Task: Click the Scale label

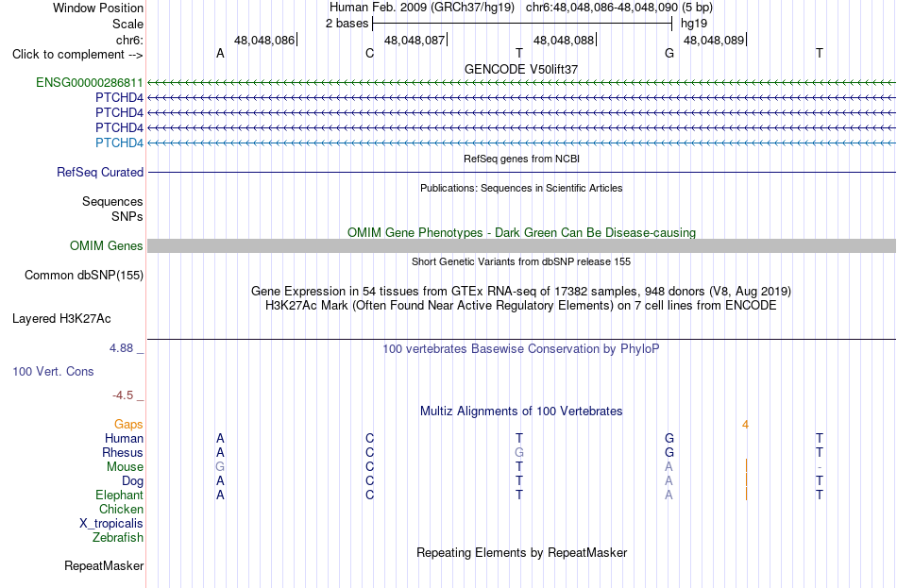Action: point(127,24)
